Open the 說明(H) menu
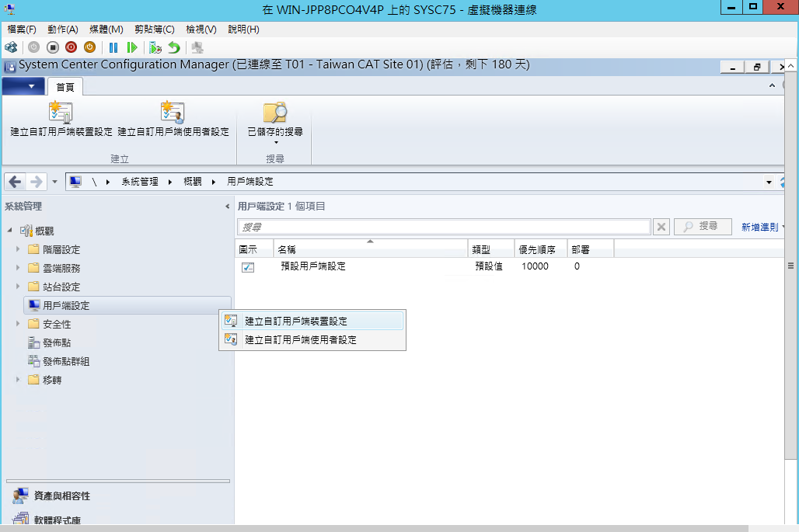Image resolution: width=799 pixels, height=532 pixels. (x=243, y=30)
